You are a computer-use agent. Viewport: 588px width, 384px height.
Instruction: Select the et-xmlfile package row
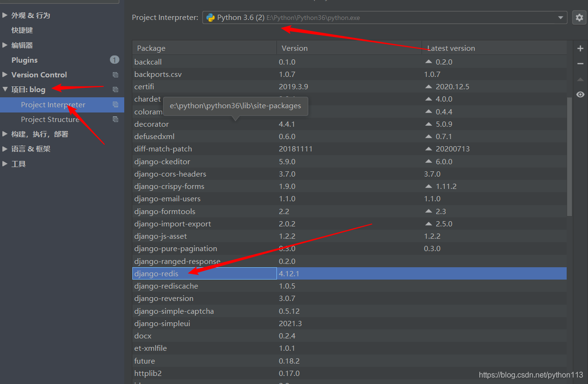click(349, 348)
